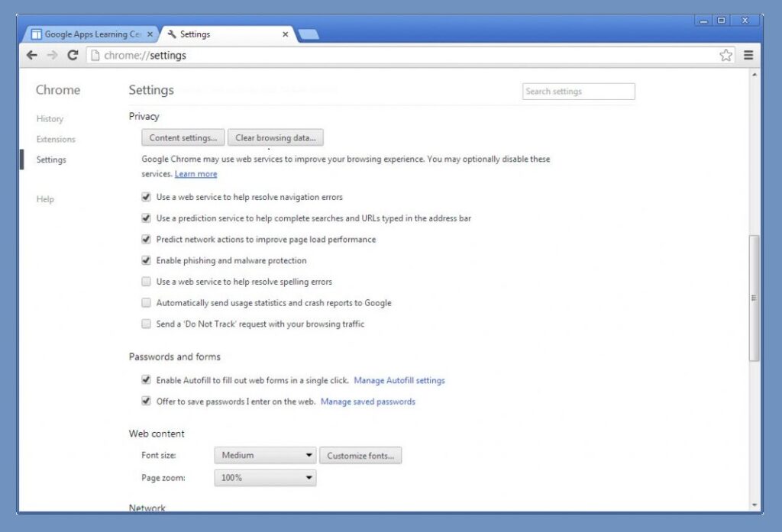
Task: Uncheck 'Use a web service to help resolve navigation errors'
Action: coord(146,197)
